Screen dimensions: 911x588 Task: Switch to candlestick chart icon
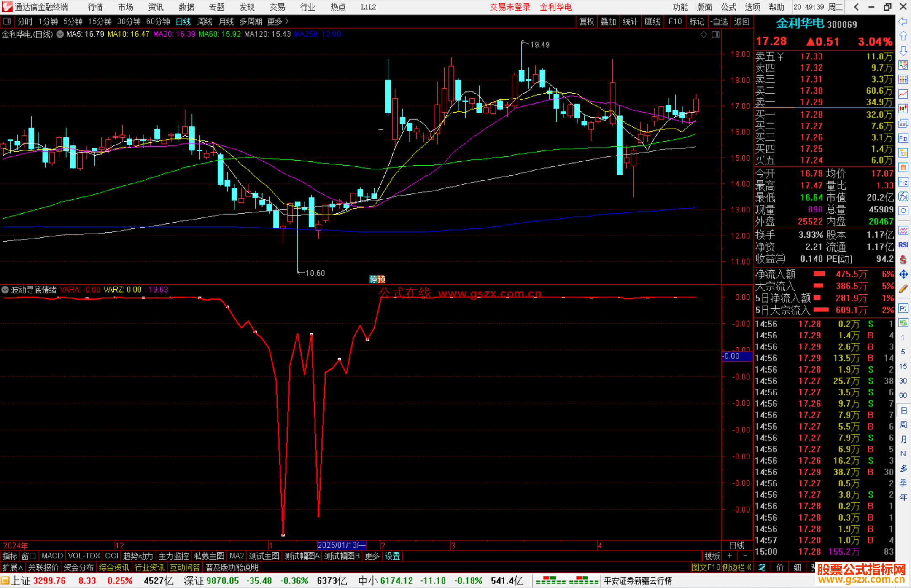point(903,108)
